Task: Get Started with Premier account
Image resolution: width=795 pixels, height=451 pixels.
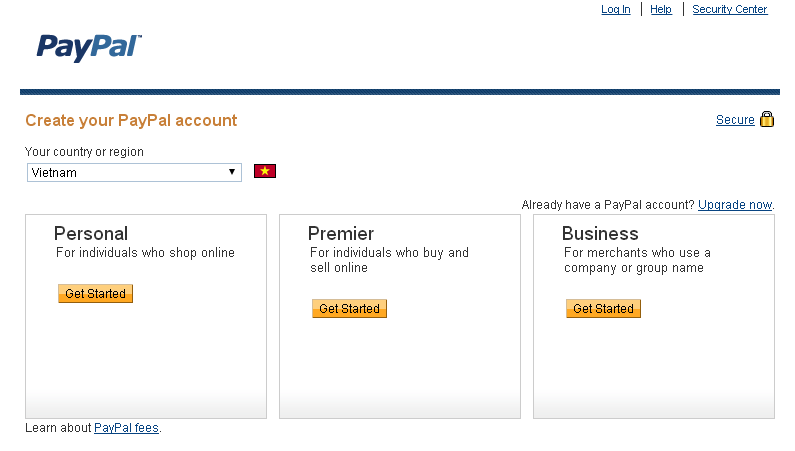Action: tap(349, 309)
